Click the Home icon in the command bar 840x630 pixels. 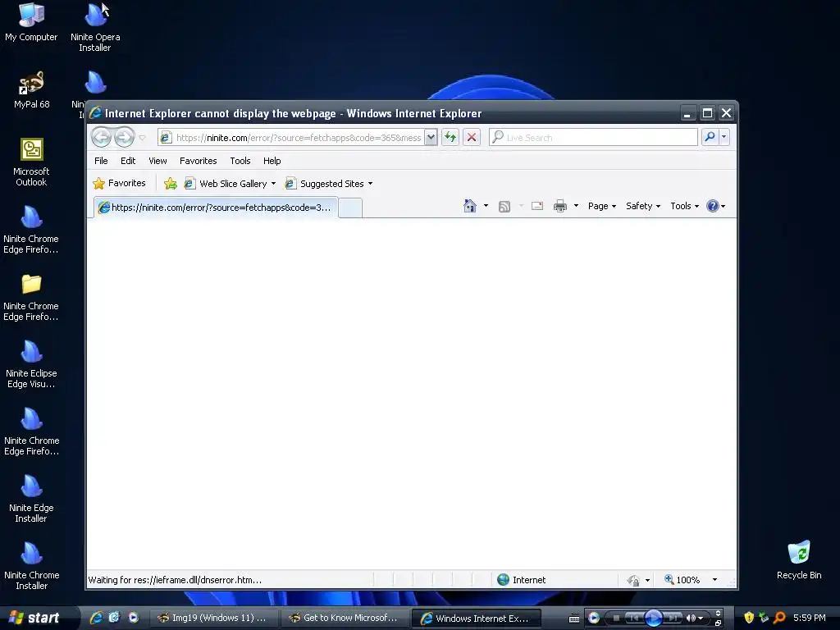click(x=470, y=206)
